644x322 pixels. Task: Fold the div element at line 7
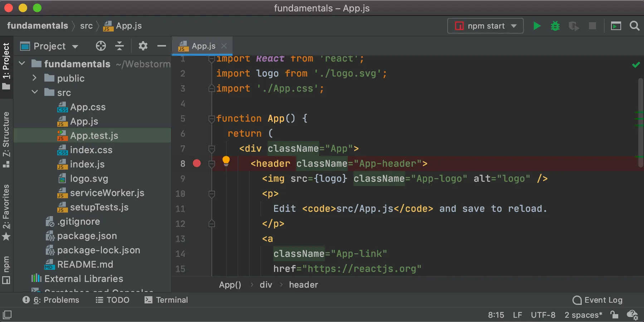tap(211, 148)
